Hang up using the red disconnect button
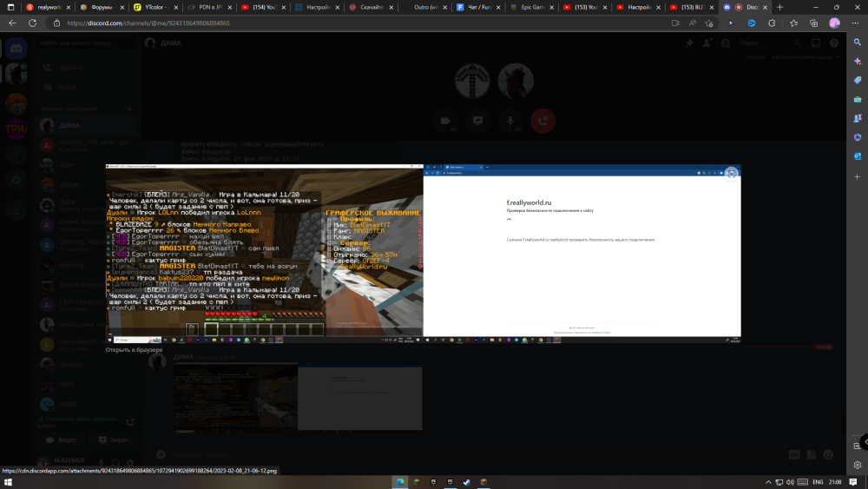The image size is (868, 489). [x=543, y=121]
